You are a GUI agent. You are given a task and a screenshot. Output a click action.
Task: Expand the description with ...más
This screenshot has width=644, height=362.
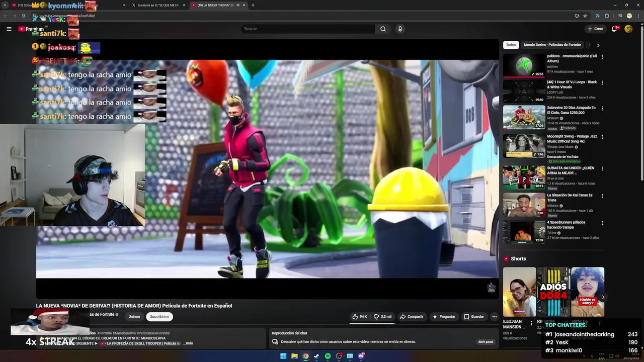[x=188, y=343]
